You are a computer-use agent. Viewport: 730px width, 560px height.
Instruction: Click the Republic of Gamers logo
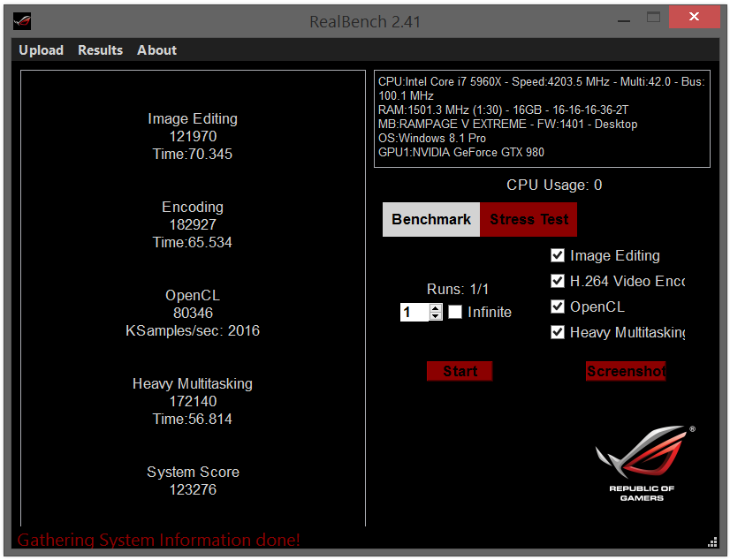pyautogui.click(x=645, y=463)
